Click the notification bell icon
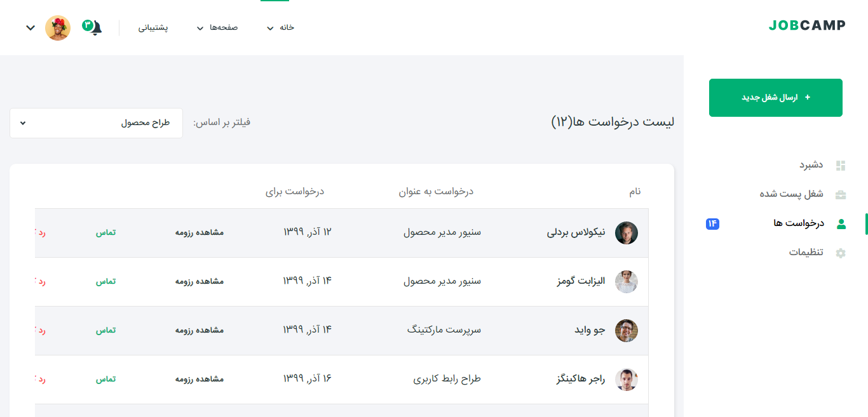The image size is (868, 417). (x=95, y=28)
